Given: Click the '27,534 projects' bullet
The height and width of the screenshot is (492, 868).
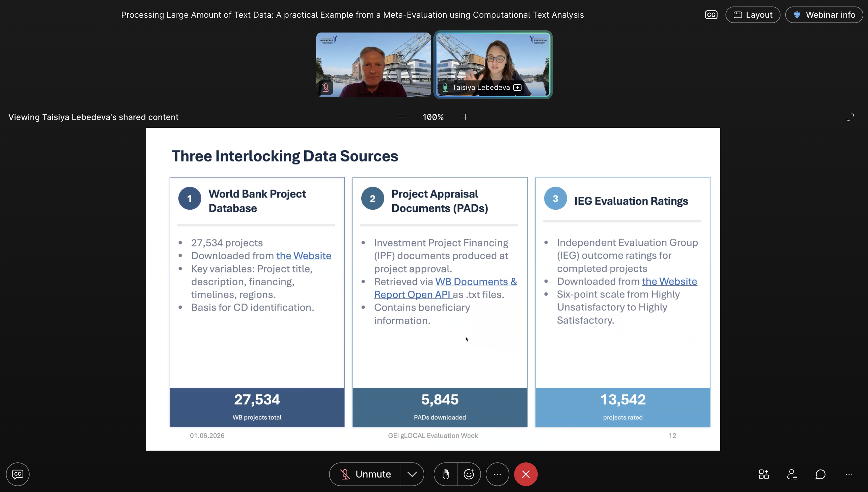Looking at the screenshot, I should pos(227,243).
